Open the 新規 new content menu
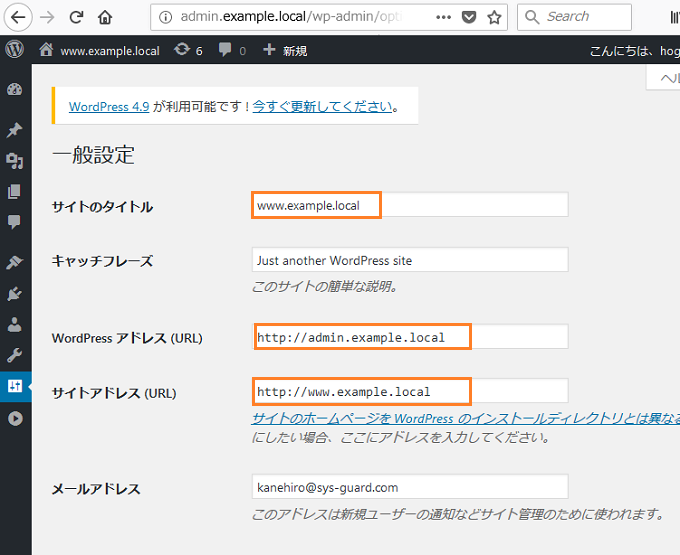This screenshot has height=555, width=680. [285, 50]
